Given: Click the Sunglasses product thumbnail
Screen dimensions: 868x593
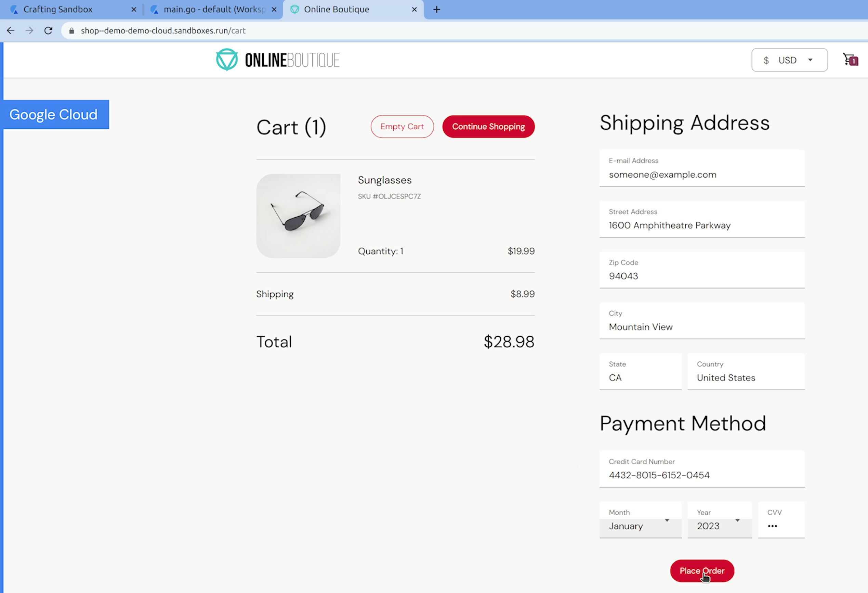Looking at the screenshot, I should click(x=298, y=216).
